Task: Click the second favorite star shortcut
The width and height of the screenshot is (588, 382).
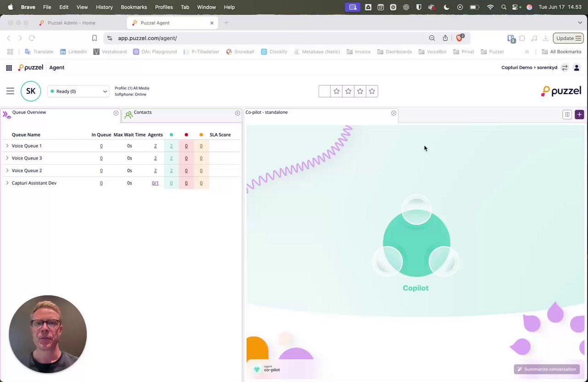Action: [x=348, y=91]
